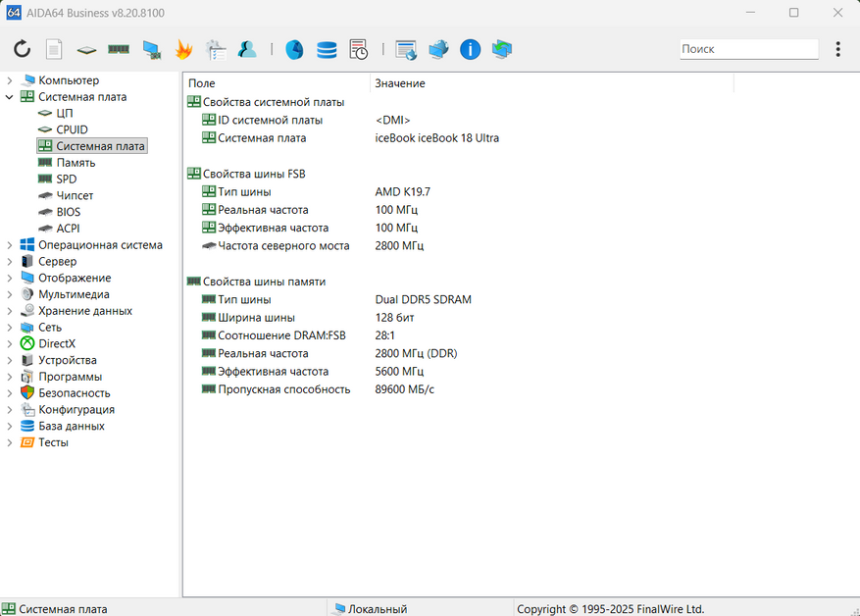Click the window with globe toolbar icon
860x616 pixels.
(406, 50)
